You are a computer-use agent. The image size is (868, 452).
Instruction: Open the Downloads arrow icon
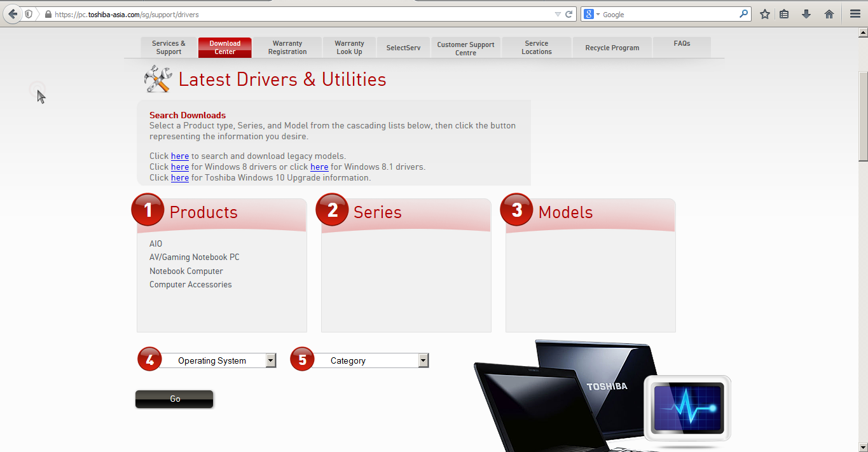tap(806, 14)
